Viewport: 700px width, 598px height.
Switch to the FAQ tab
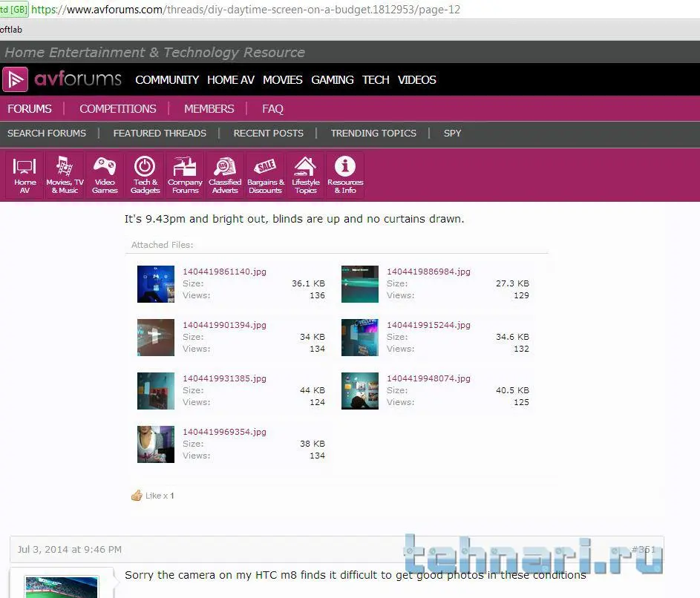272,109
